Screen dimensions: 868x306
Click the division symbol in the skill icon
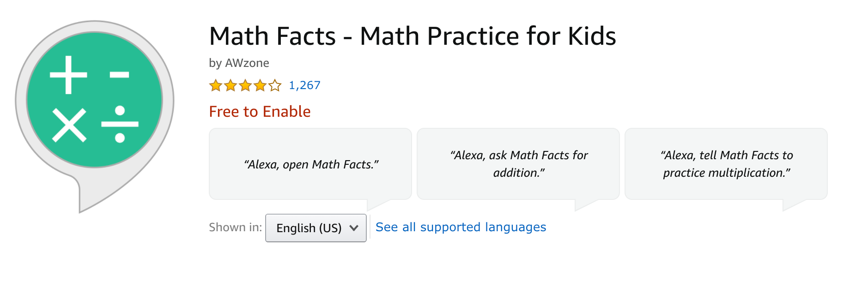[x=120, y=124]
